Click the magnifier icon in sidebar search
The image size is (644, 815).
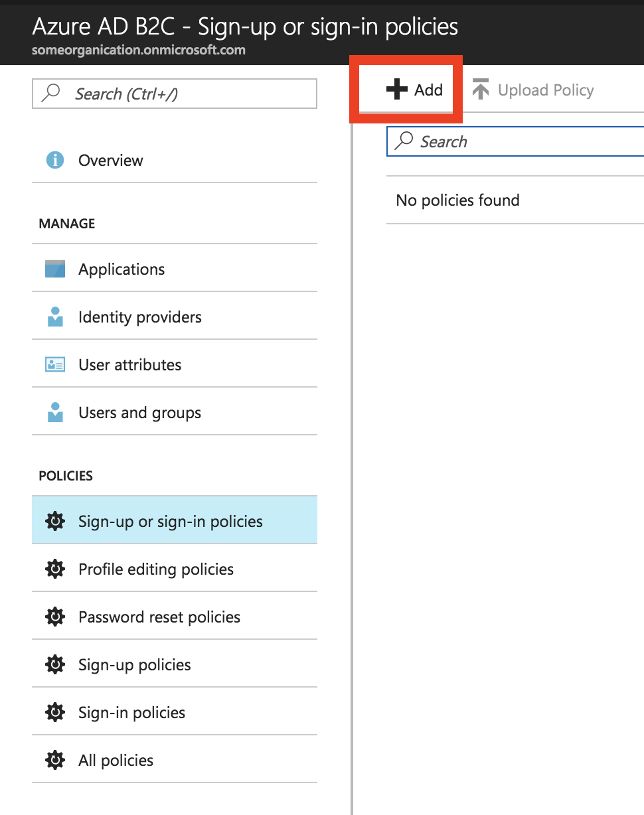(x=50, y=94)
